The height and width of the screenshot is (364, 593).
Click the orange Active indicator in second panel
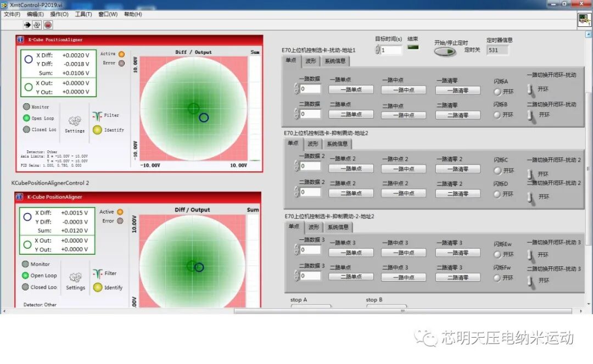pyautogui.click(x=120, y=212)
